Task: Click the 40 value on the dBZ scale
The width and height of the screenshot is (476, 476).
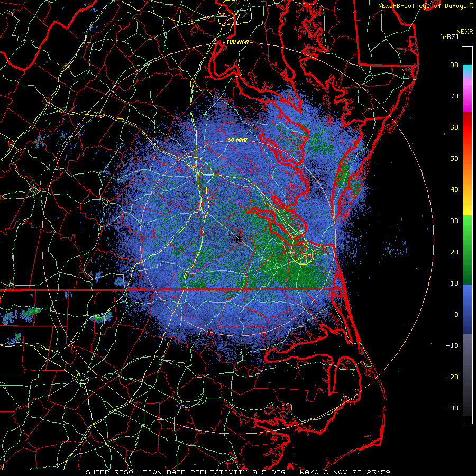Action: 454,190
